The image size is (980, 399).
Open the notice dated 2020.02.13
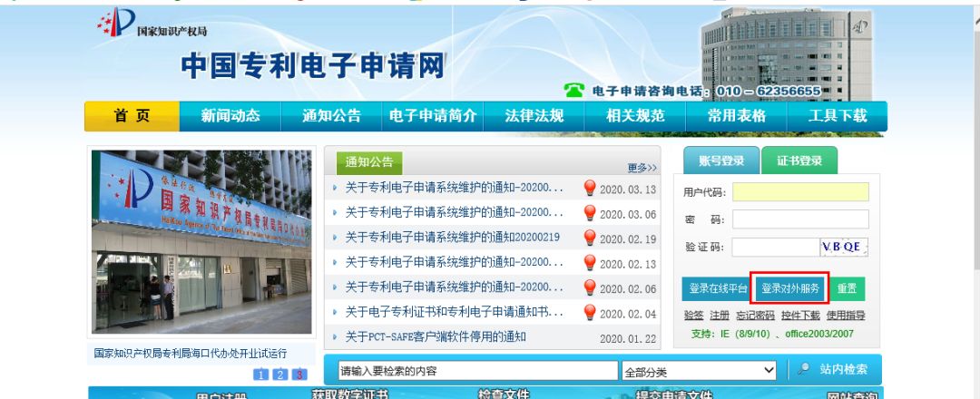click(x=455, y=262)
